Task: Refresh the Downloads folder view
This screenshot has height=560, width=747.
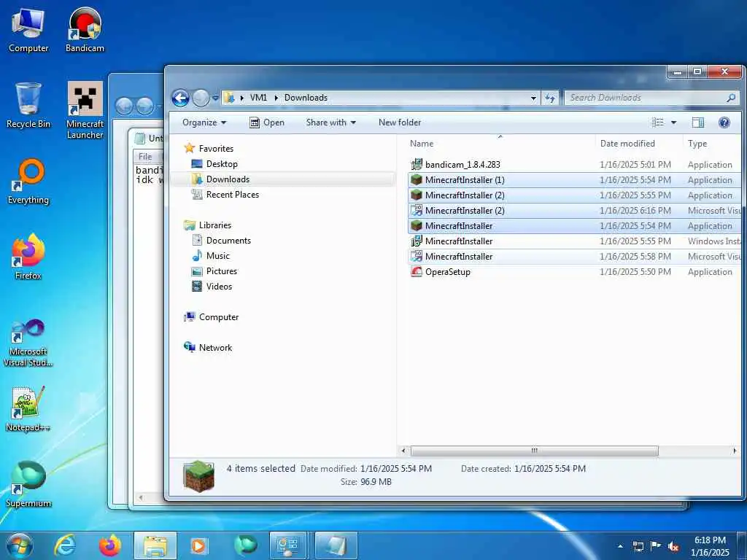Action: [550, 98]
